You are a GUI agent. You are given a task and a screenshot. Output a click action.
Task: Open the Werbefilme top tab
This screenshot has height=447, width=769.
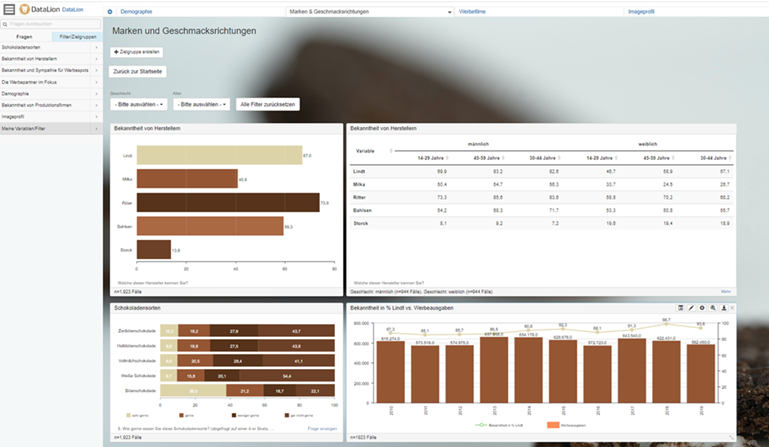pos(472,12)
